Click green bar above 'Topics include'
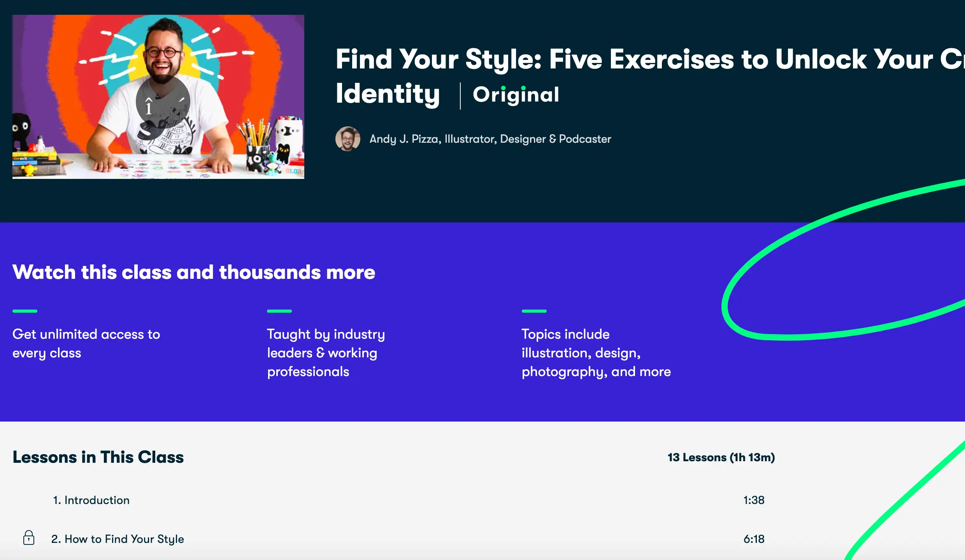 pyautogui.click(x=534, y=311)
